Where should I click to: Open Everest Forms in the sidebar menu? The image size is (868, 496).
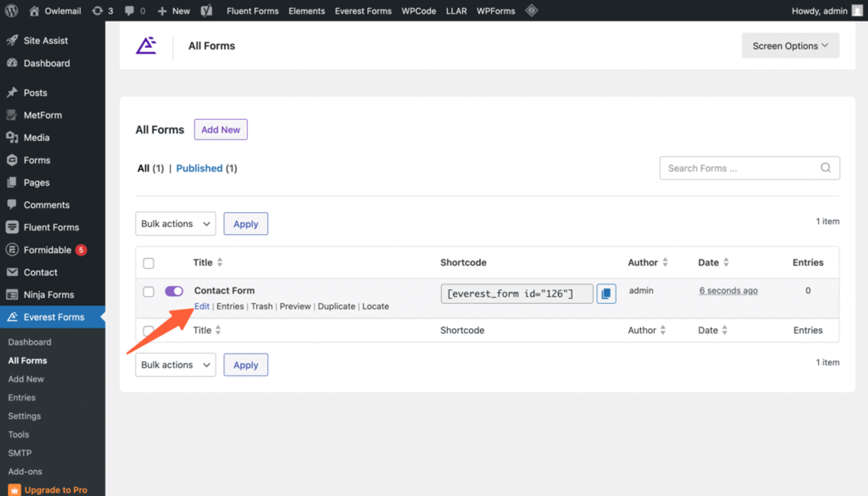pos(53,317)
